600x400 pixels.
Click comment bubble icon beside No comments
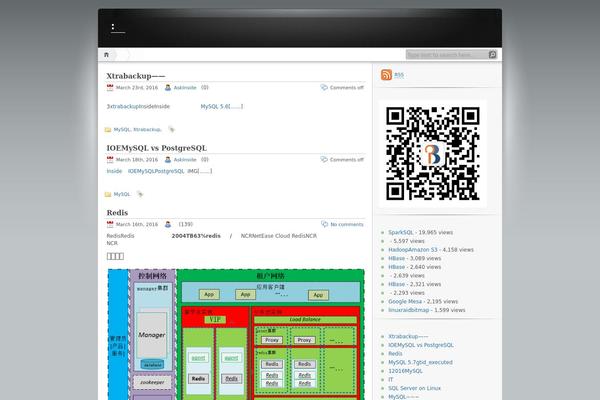(x=324, y=224)
